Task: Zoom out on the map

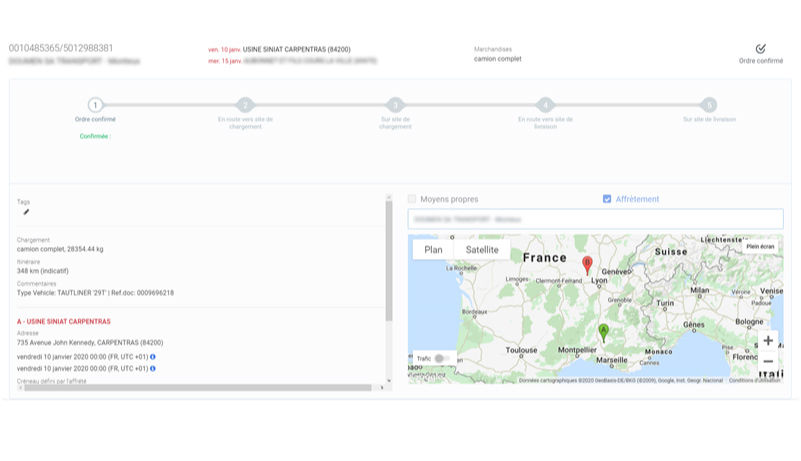Action: 767,361
